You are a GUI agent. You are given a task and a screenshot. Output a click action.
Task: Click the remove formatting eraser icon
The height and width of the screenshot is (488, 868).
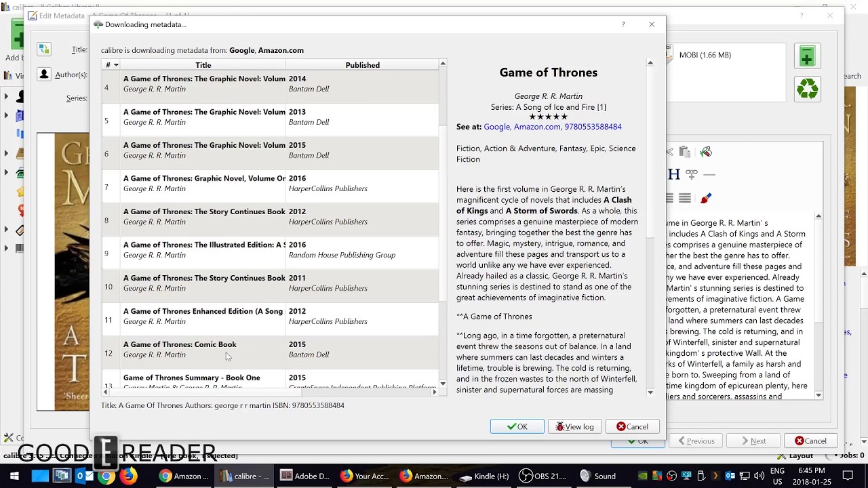click(x=706, y=152)
